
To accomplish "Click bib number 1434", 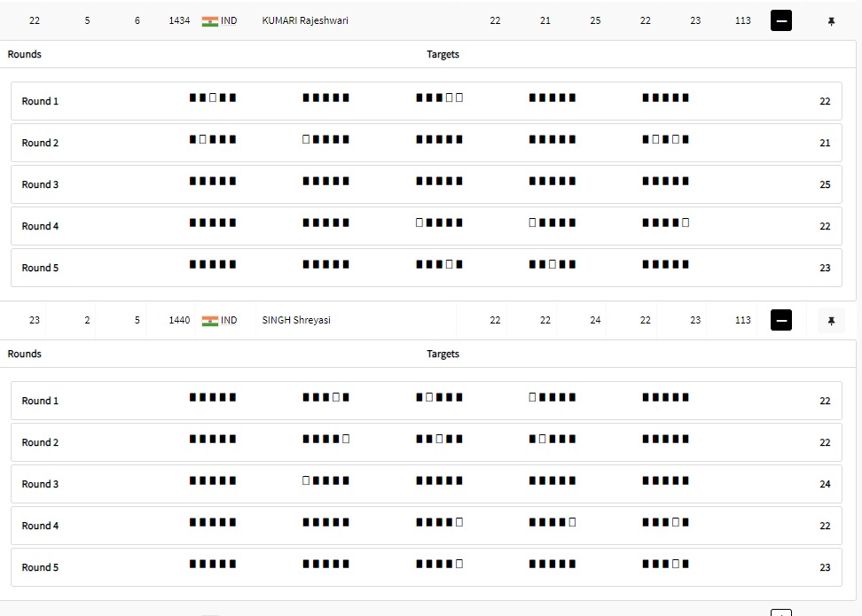I will coord(179,20).
